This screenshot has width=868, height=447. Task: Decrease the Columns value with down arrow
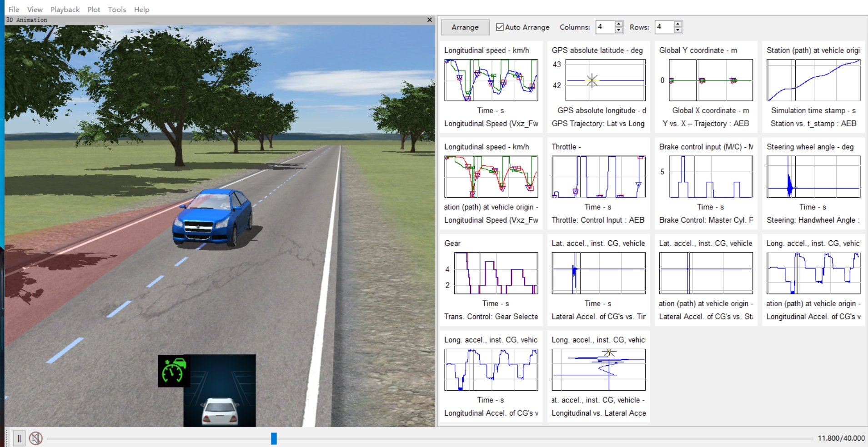(x=619, y=30)
